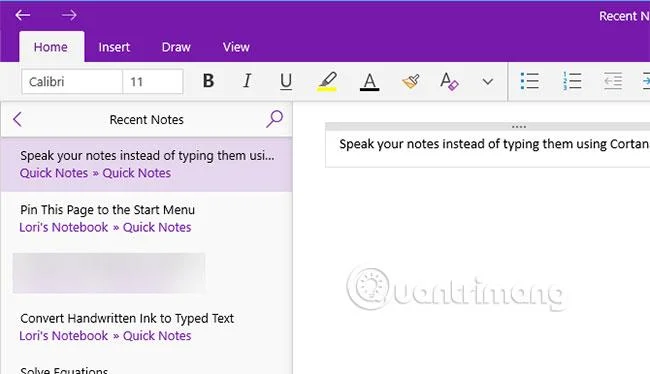Screen dimensions: 650x374
Task: Open the View tab
Action: [236, 47]
